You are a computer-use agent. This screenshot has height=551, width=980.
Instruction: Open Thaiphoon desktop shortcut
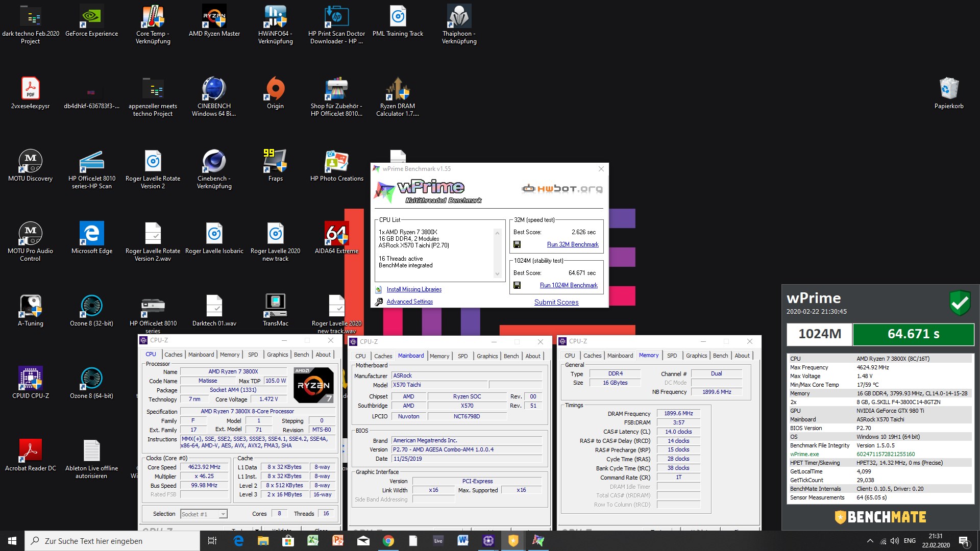pos(459,24)
